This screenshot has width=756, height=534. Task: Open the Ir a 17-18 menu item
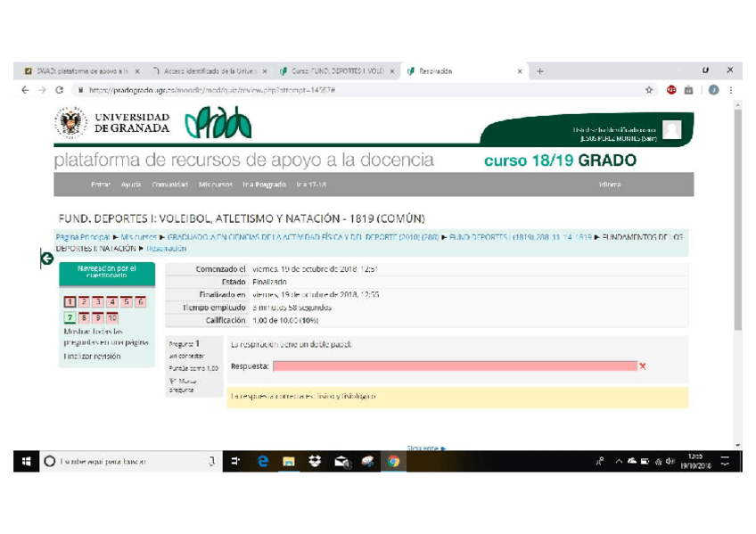click(311, 185)
